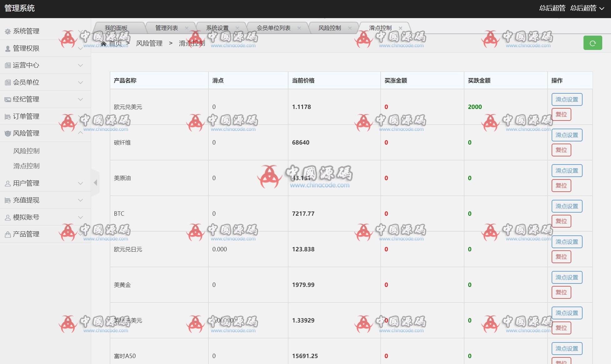Select the 系统管理 gear icon in sidebar
Image resolution: width=611 pixels, height=364 pixels.
coord(8,31)
